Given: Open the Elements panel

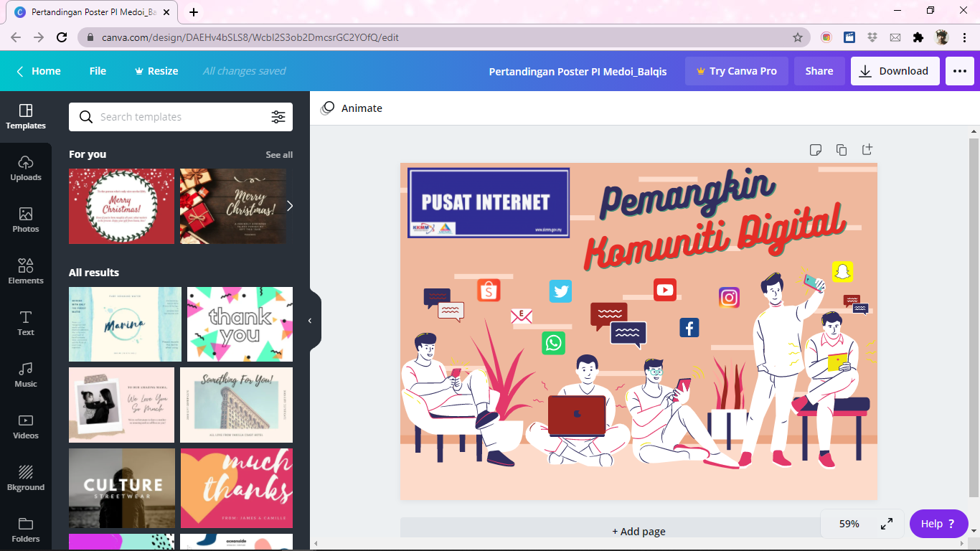Looking at the screenshot, I should tap(26, 271).
